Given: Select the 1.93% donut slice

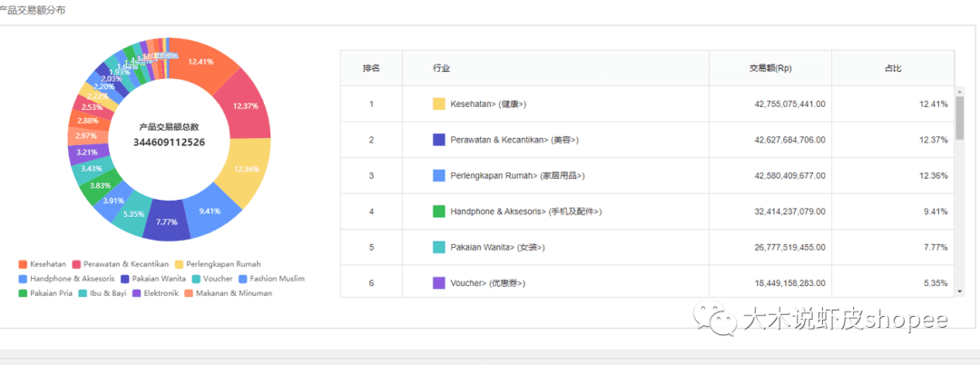Looking at the screenshot, I should 120,72.
